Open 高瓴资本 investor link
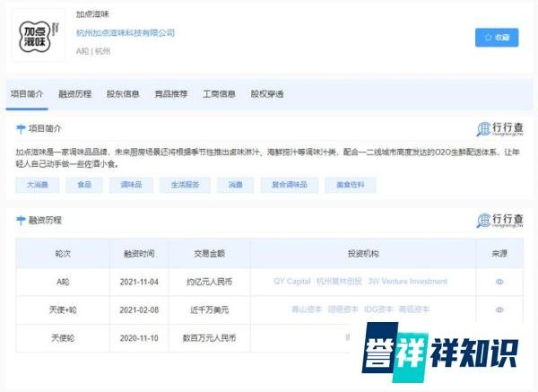Image resolution: width=538 pixels, height=392 pixels. coord(413,309)
